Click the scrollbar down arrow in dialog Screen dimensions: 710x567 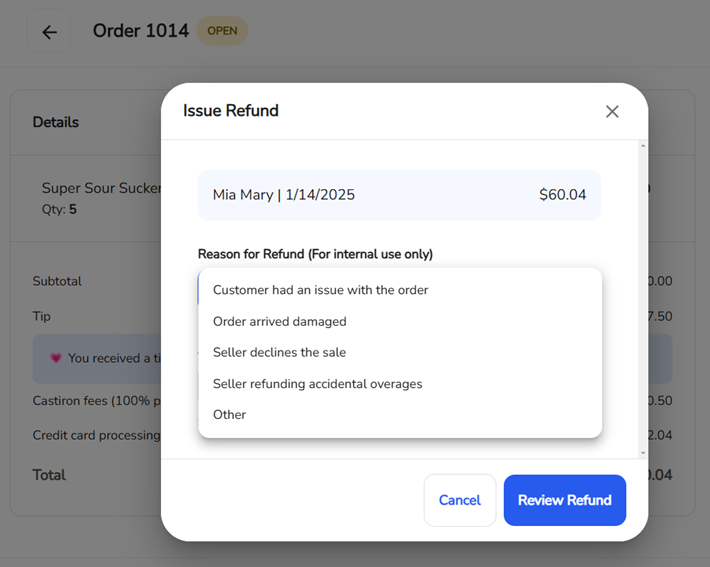point(643,453)
